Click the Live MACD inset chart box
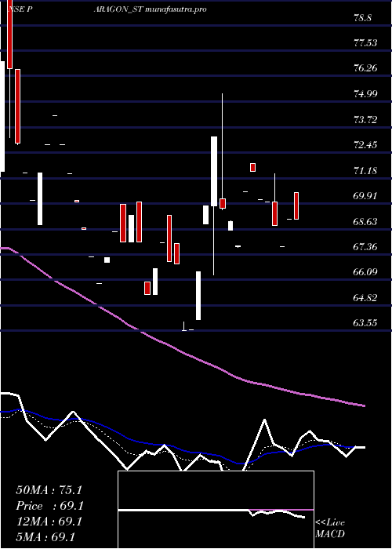Viewport: 392px width, 549px height. click(216, 510)
